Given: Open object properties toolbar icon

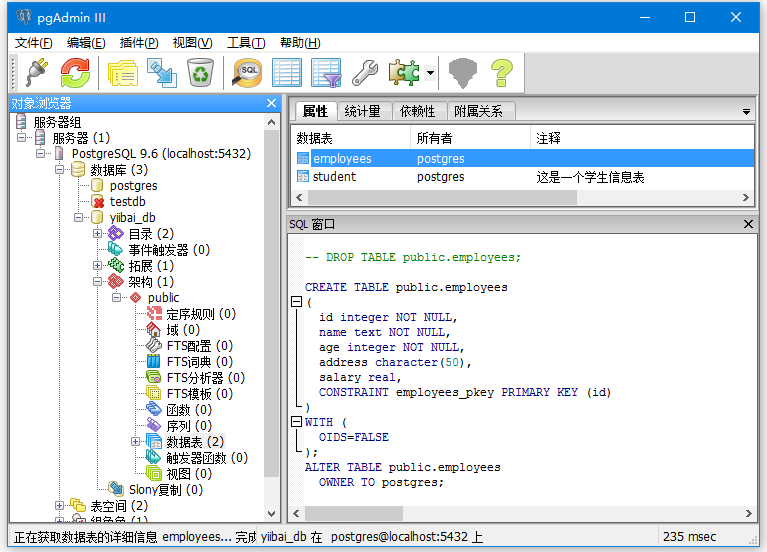Looking at the screenshot, I should 123,73.
